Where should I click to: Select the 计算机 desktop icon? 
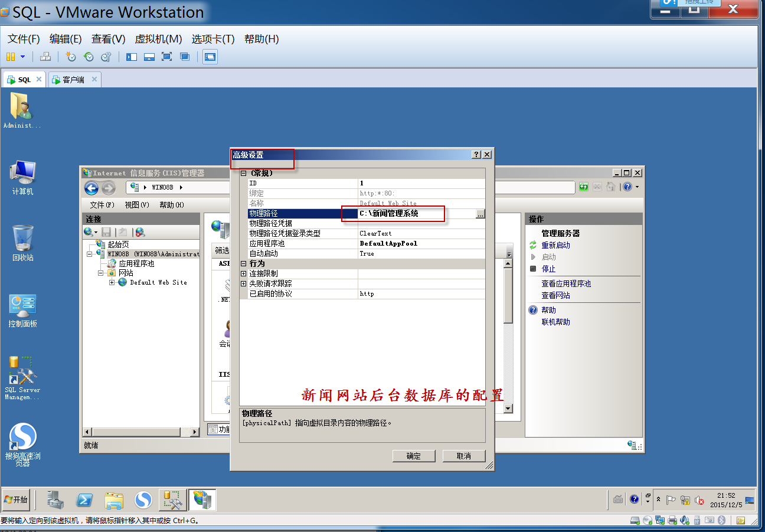coord(22,178)
